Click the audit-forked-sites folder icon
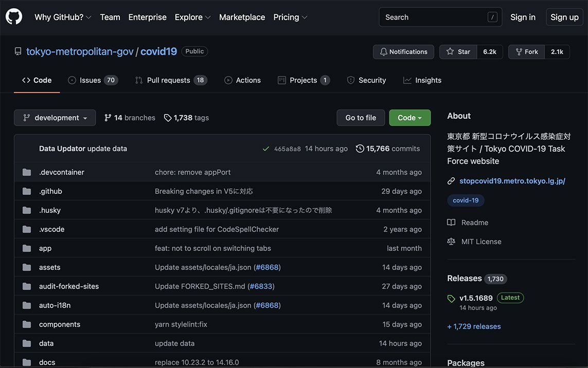 tap(27, 286)
